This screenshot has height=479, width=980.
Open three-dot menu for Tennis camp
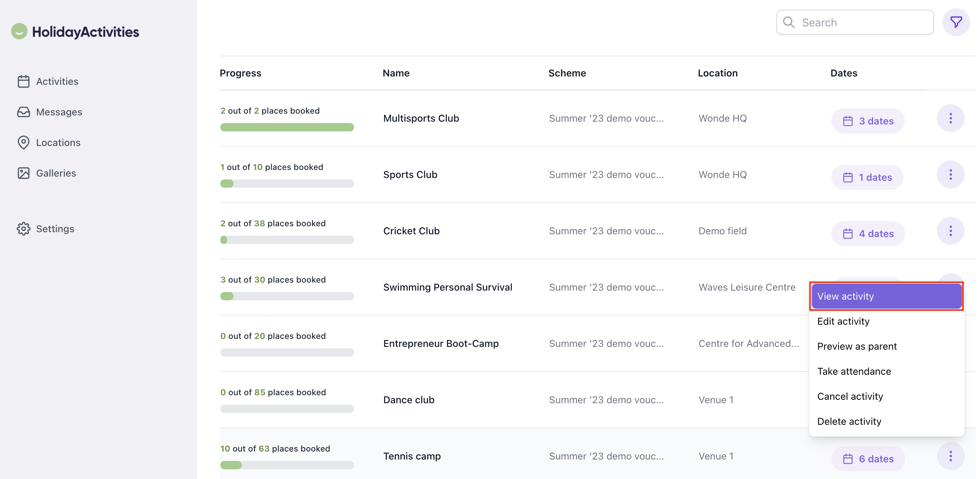click(950, 456)
